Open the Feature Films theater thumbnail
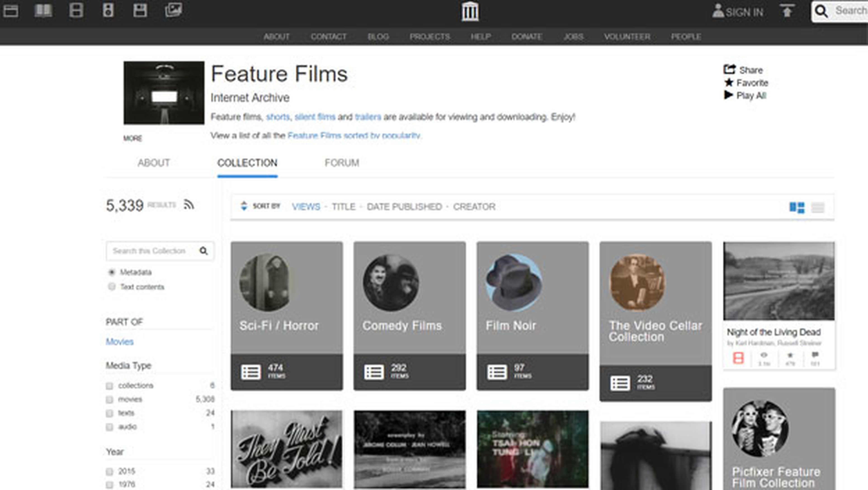 pyautogui.click(x=164, y=93)
